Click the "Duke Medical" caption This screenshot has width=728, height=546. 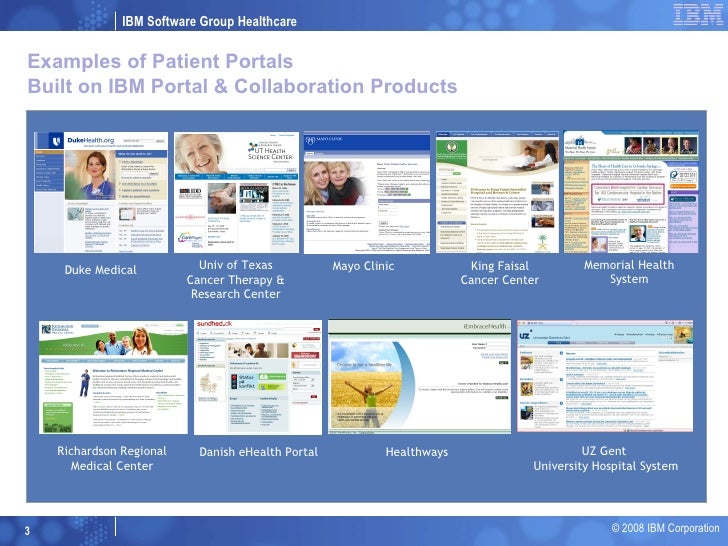100,270
